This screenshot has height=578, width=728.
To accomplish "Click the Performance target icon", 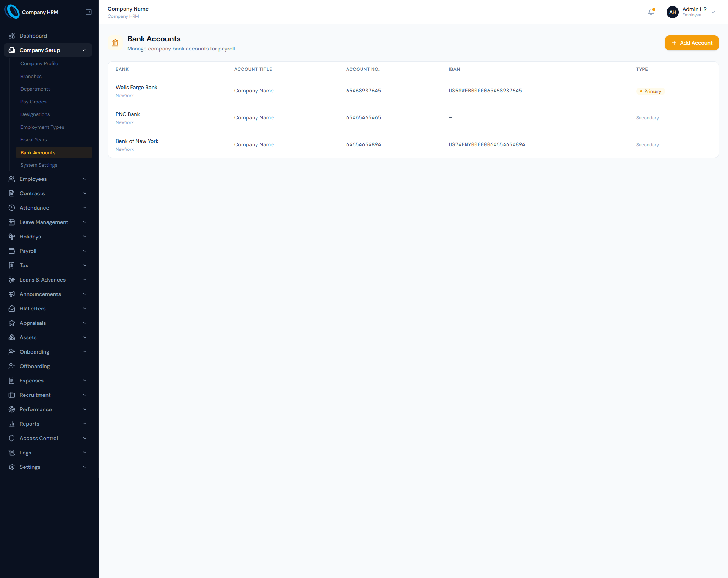I will [12, 409].
